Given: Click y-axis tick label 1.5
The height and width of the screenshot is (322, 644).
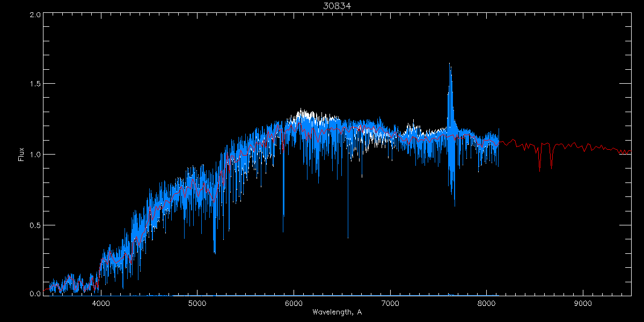Looking at the screenshot, I should (x=35, y=84).
